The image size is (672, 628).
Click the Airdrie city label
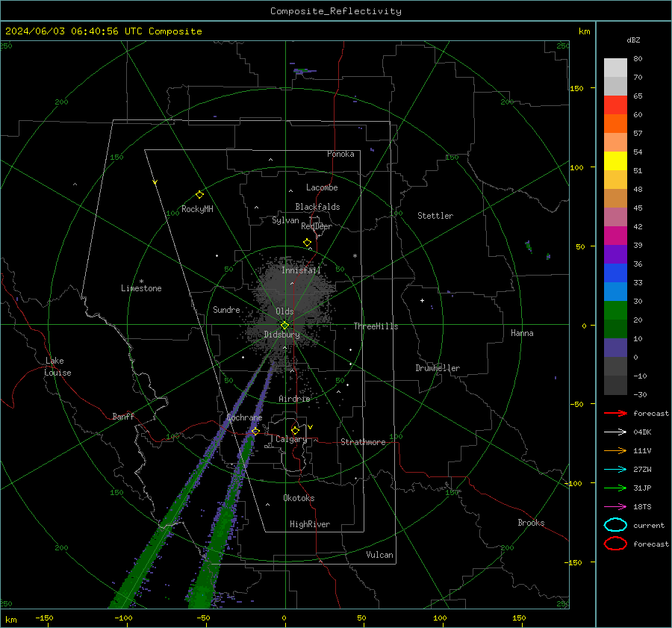coord(294,399)
